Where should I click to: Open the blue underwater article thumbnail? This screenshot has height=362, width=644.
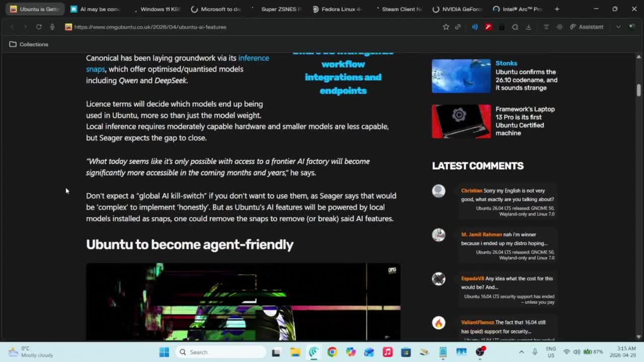461,76
